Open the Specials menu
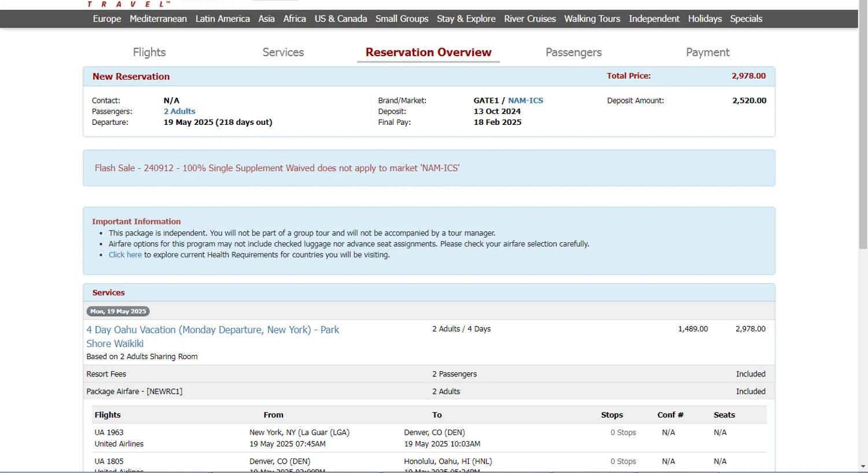868x473 pixels. 746,19
